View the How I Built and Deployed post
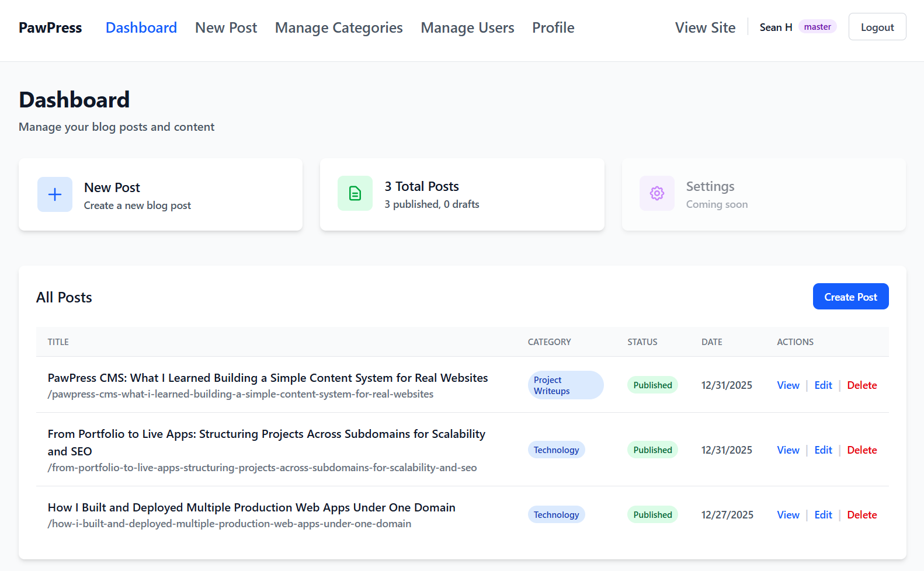This screenshot has height=571, width=924. [788, 515]
